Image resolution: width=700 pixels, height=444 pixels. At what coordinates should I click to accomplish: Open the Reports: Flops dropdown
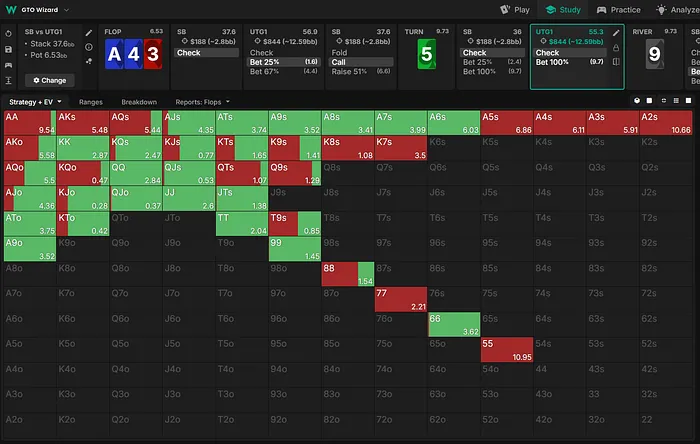pos(200,102)
